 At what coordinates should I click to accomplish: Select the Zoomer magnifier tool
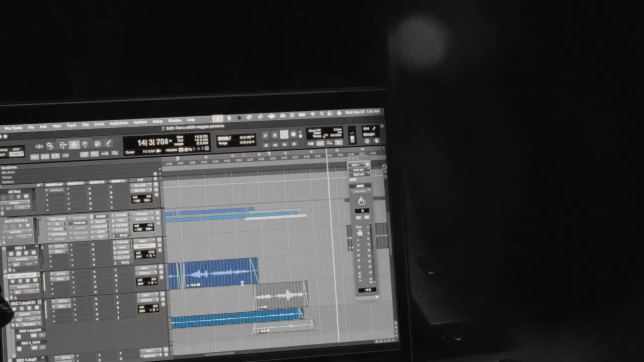click(x=50, y=146)
